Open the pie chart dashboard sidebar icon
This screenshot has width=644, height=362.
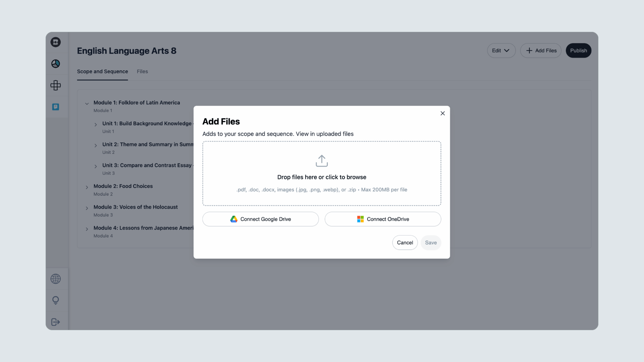click(56, 64)
